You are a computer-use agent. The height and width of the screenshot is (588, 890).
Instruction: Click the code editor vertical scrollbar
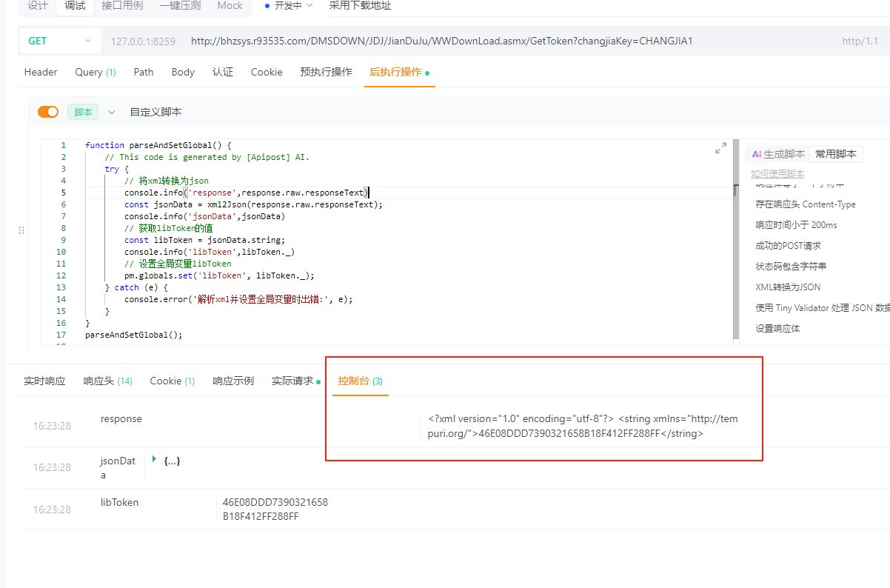coord(736,241)
